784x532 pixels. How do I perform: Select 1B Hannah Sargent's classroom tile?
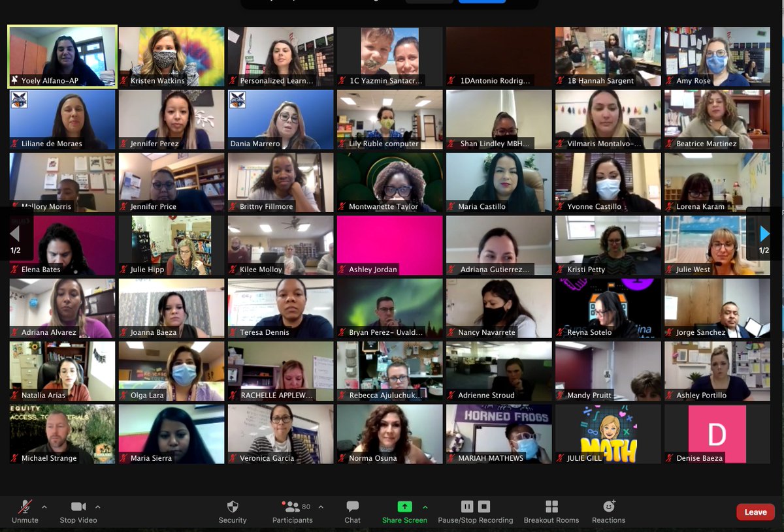tap(608, 56)
